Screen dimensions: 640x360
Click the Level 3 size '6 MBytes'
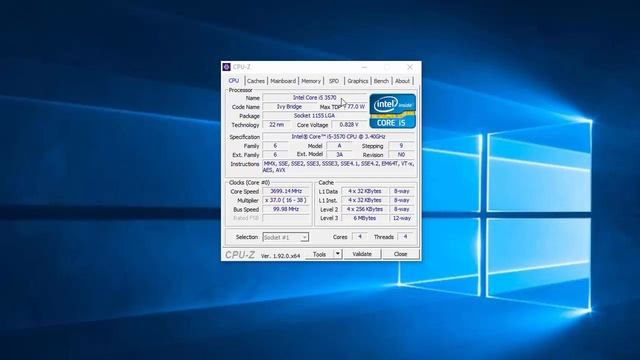pos(365,218)
